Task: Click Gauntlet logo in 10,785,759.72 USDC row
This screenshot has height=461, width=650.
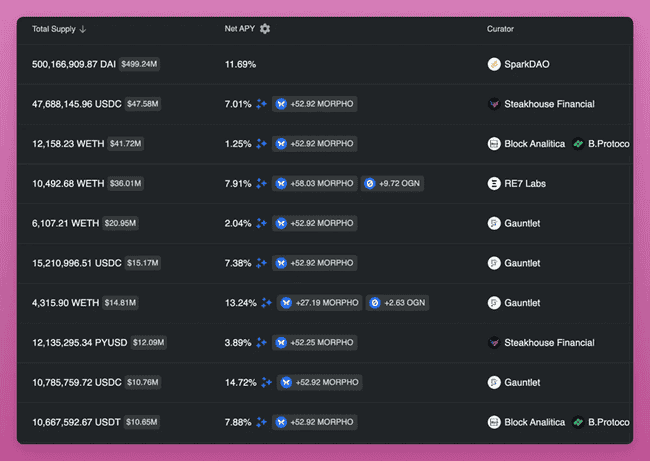Action: pos(494,382)
